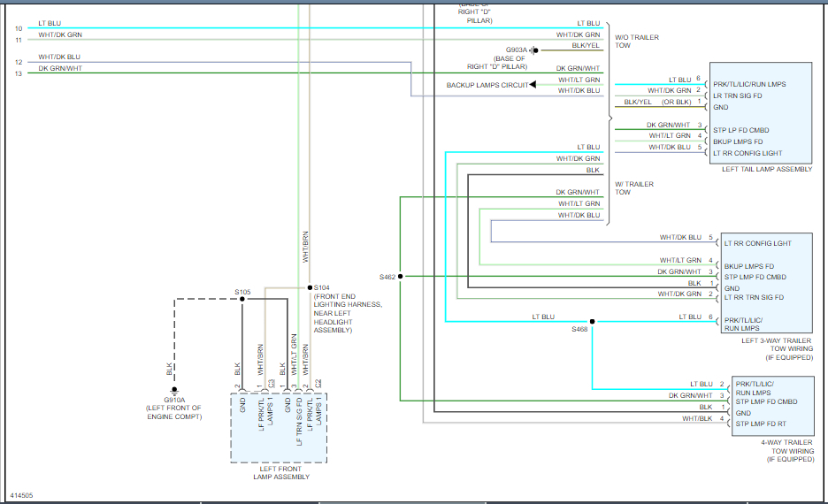Select the W/O Trailer Tow bracket label
Image resolution: width=828 pixels, height=504 pixels.
(636, 42)
